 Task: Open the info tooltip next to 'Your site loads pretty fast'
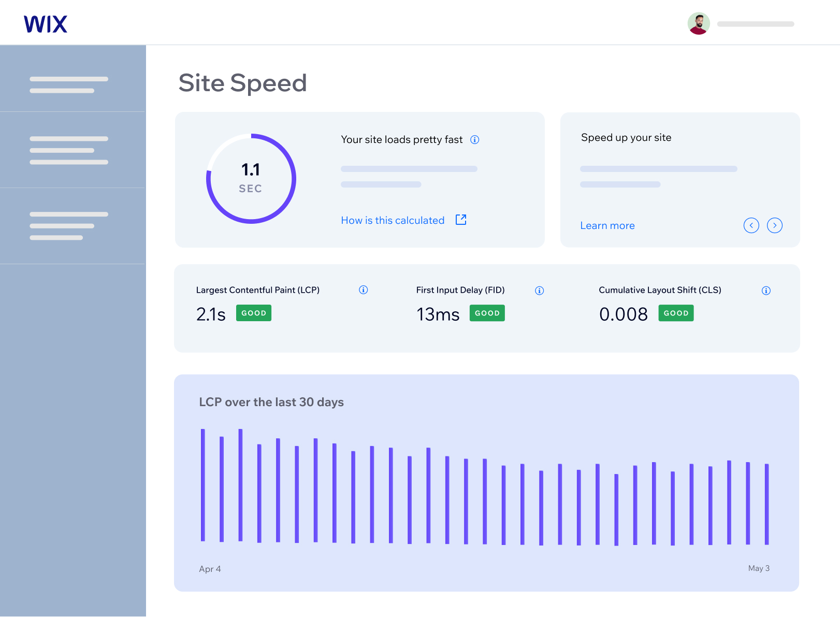tap(475, 139)
